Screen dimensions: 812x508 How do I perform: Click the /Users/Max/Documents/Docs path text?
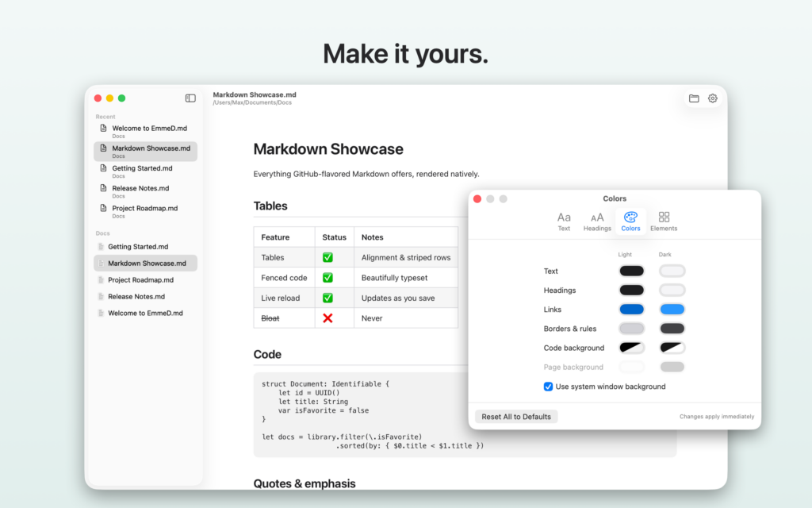pos(252,102)
